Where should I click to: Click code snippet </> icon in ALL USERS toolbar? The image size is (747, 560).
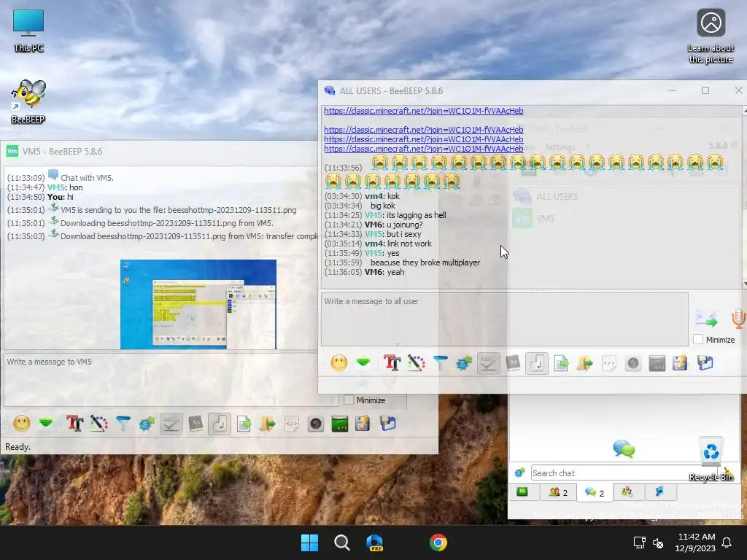tap(609, 363)
